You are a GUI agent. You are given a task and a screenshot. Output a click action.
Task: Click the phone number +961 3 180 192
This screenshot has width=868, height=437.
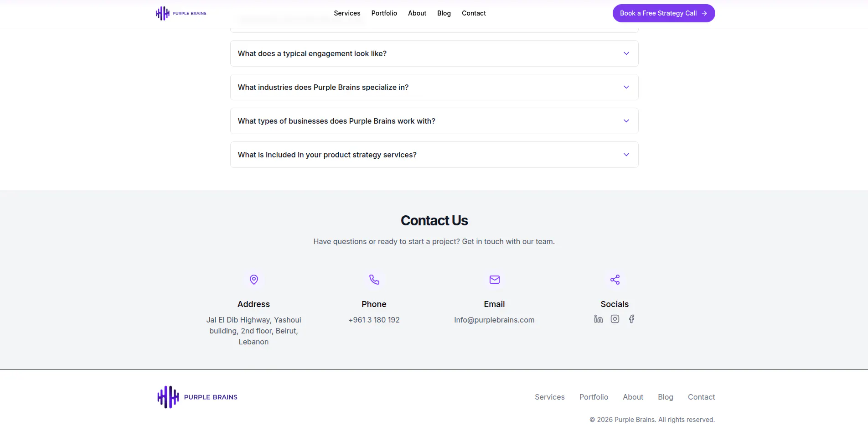[x=374, y=320]
